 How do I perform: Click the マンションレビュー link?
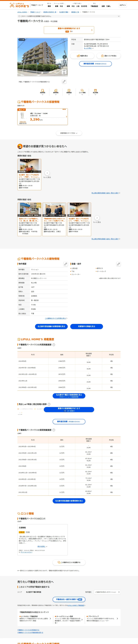(27, 552)
